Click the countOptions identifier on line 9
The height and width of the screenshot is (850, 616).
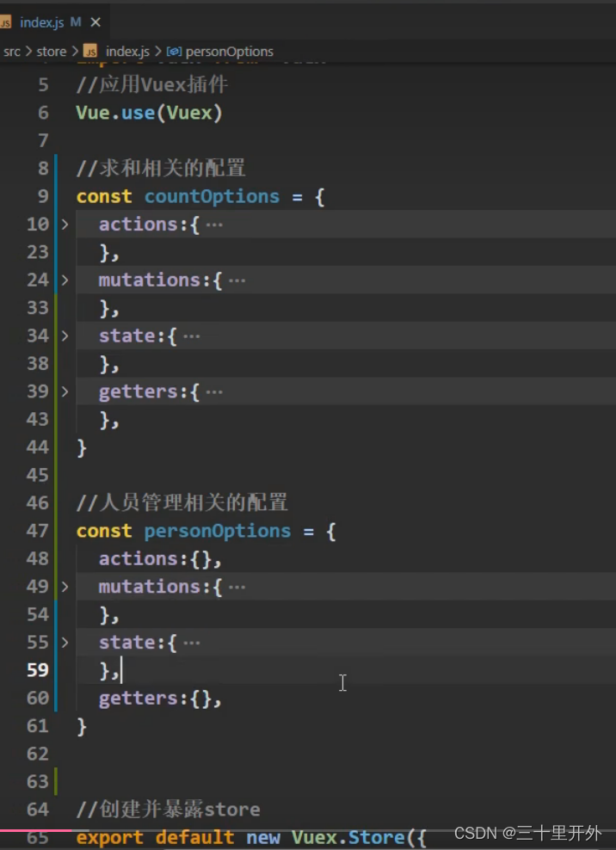pyautogui.click(x=212, y=196)
